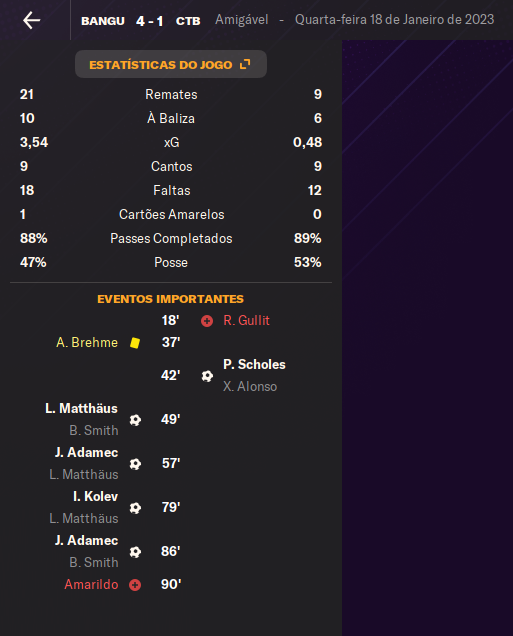Open Estatísticas do Jogo expand icon

pos(245,64)
